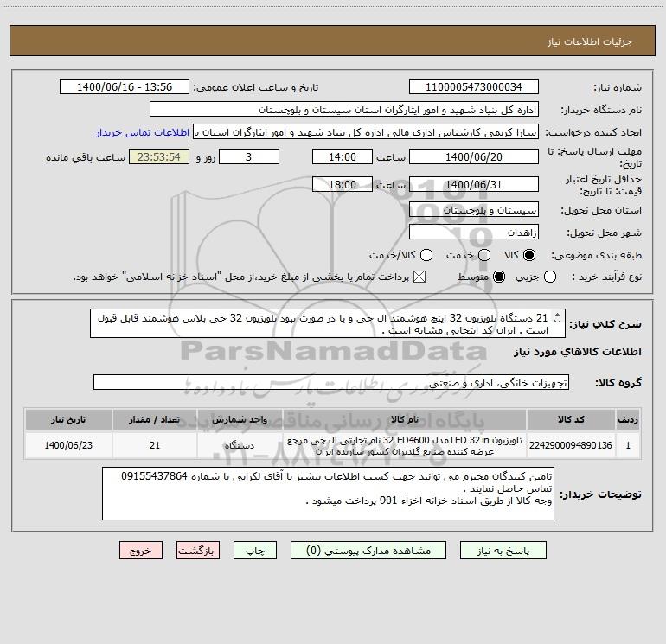Click the بازگشت back button
666x644 pixels.
tap(198, 551)
